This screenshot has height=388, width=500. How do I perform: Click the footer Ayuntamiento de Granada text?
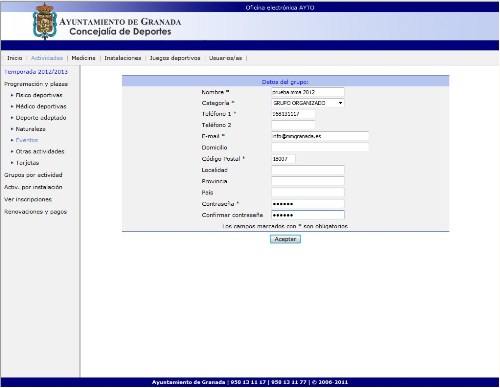pos(188,382)
